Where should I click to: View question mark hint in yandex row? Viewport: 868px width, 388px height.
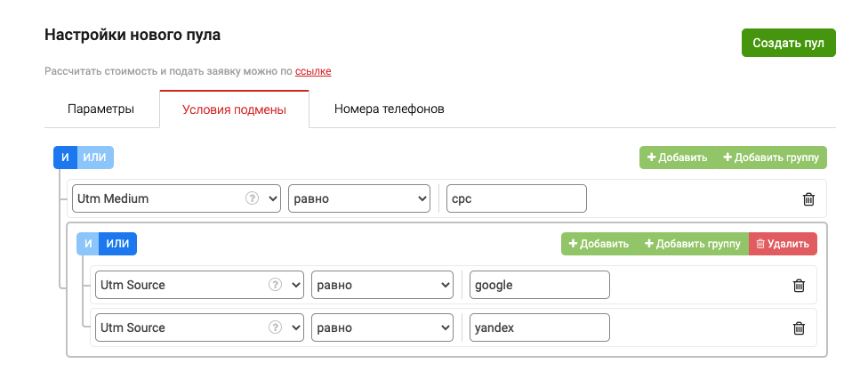click(275, 327)
